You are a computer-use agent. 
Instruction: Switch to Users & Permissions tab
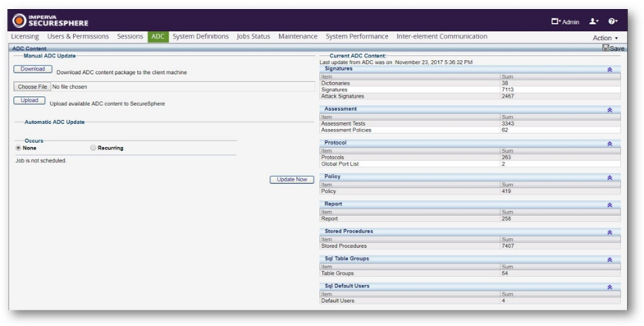[78, 36]
